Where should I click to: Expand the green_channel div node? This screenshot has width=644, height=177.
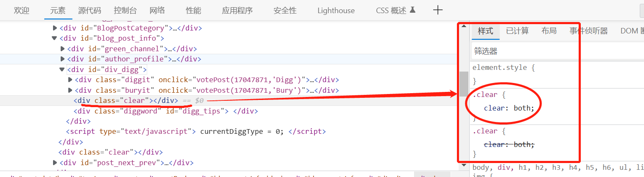[x=63, y=49]
